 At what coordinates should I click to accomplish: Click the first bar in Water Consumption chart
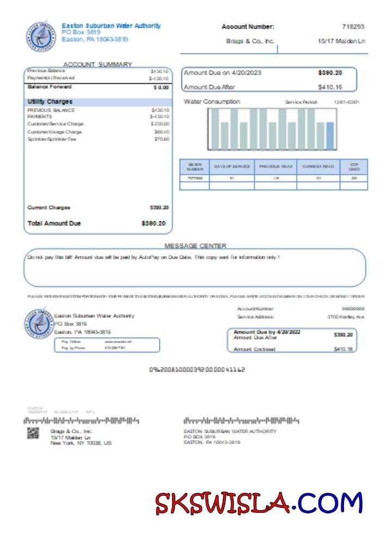tap(215, 129)
